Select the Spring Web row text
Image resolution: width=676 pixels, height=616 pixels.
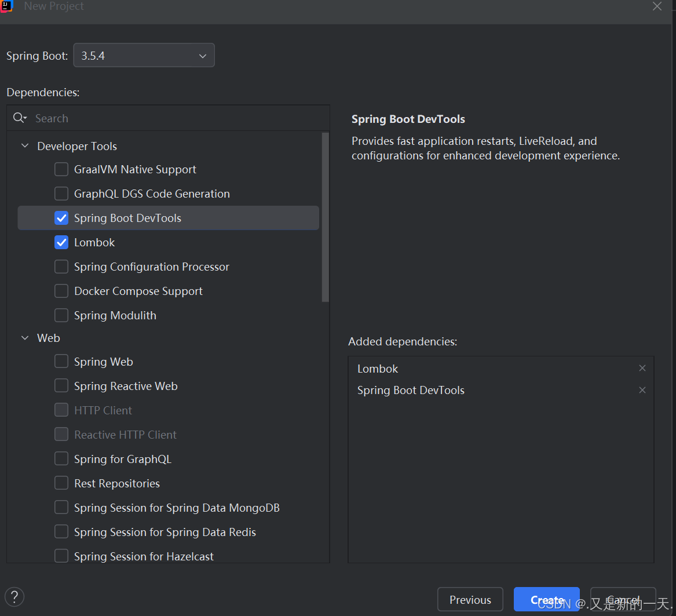click(104, 362)
